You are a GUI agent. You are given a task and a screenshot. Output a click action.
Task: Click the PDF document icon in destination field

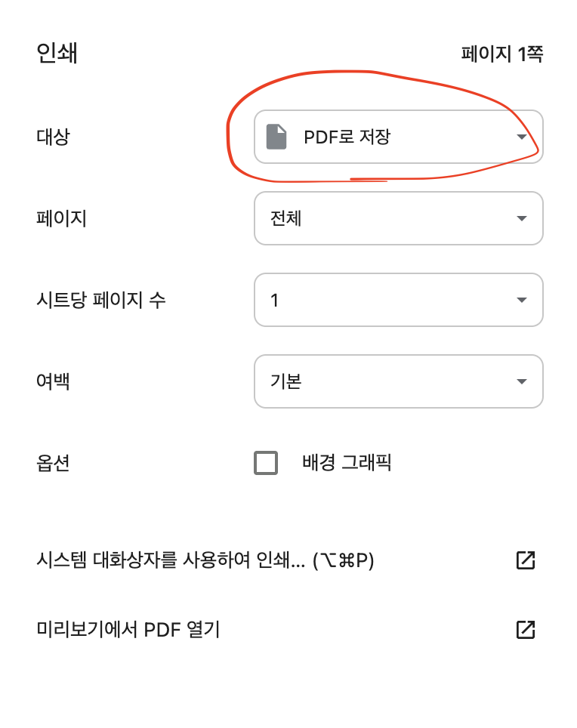pyautogui.click(x=276, y=137)
